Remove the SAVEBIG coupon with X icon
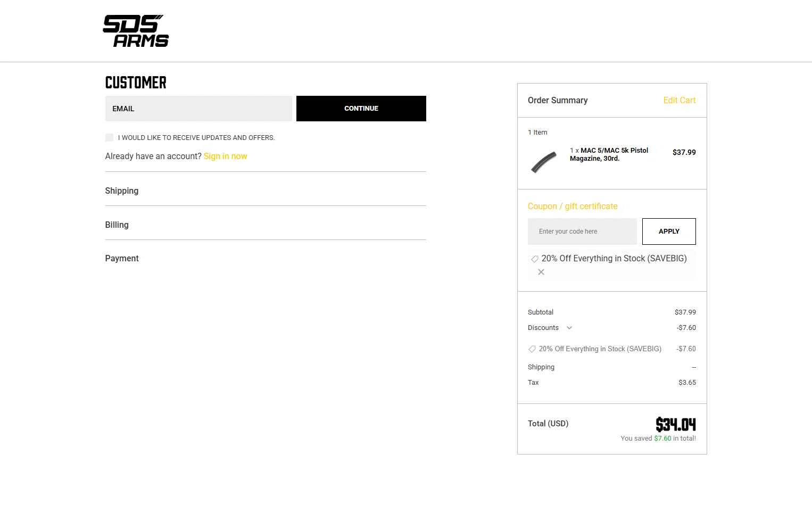The width and height of the screenshot is (812, 529). (x=541, y=272)
